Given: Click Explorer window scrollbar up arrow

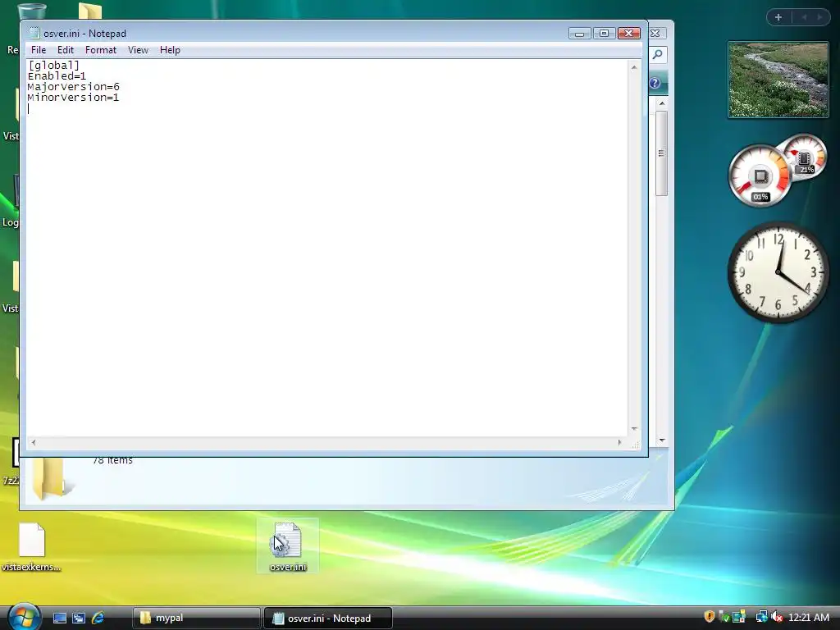Looking at the screenshot, I should click(x=662, y=103).
